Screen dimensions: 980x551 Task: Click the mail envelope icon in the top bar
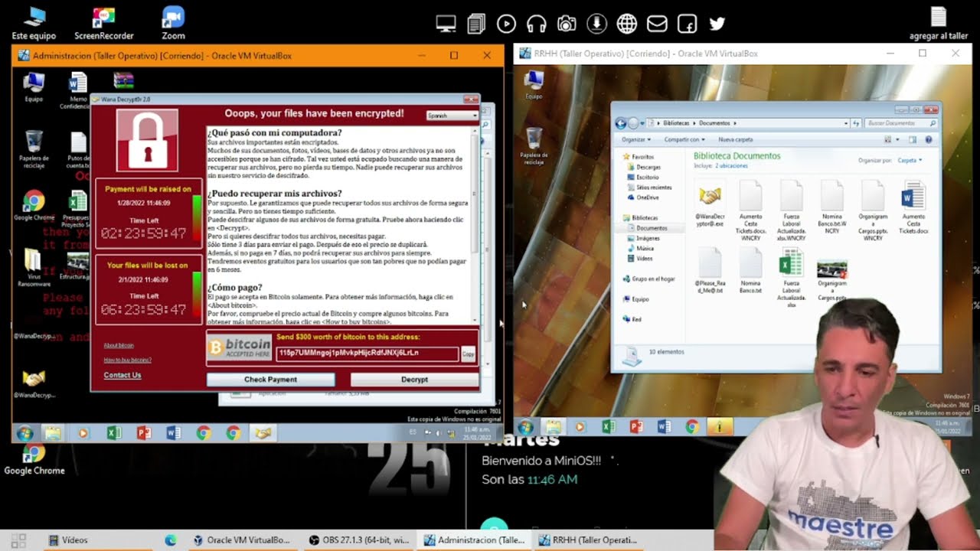(x=657, y=24)
